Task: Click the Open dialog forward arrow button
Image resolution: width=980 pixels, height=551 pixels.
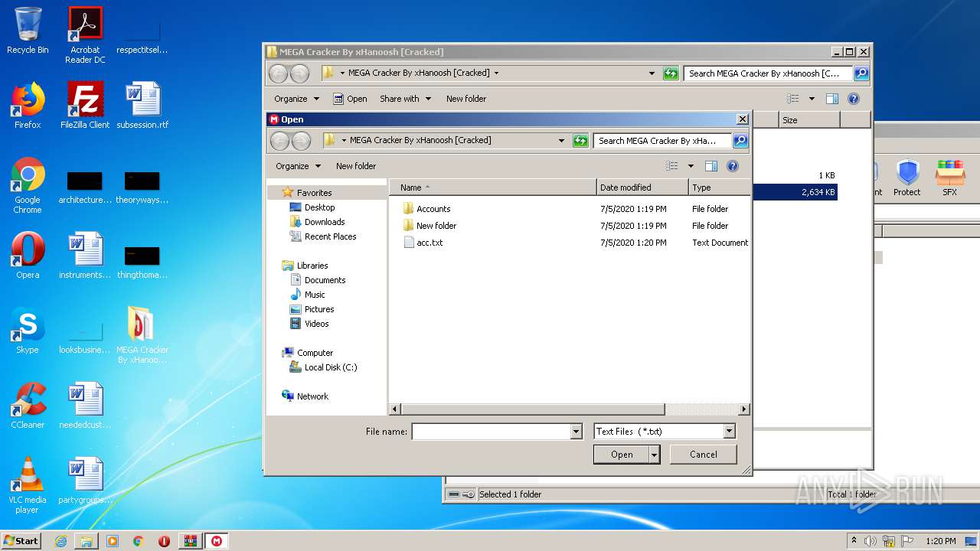Action: pos(302,141)
